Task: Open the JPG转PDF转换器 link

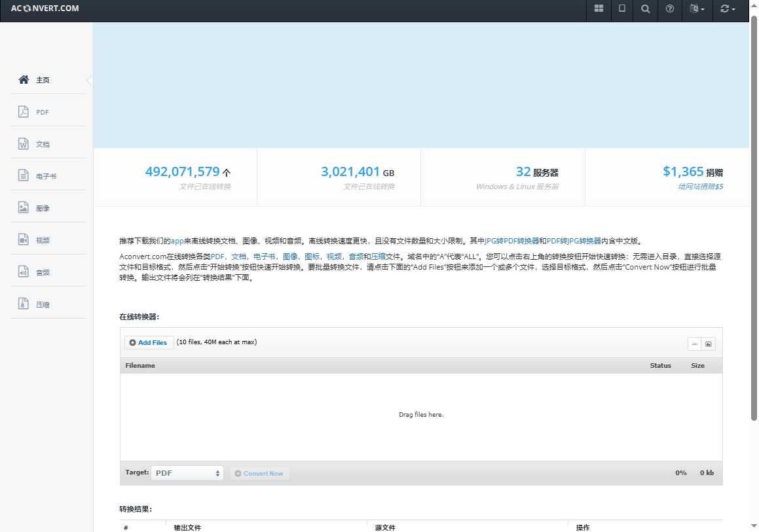Action: coord(511,241)
